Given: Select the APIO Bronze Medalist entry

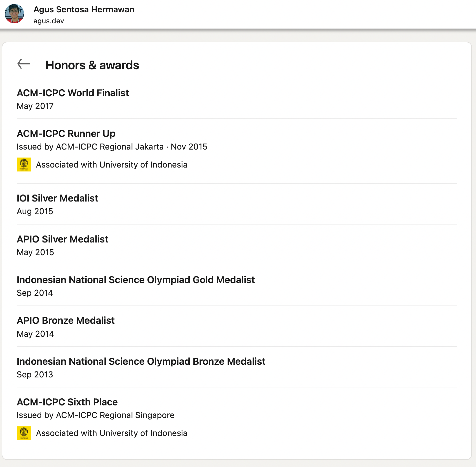Looking at the screenshot, I should 66,320.
